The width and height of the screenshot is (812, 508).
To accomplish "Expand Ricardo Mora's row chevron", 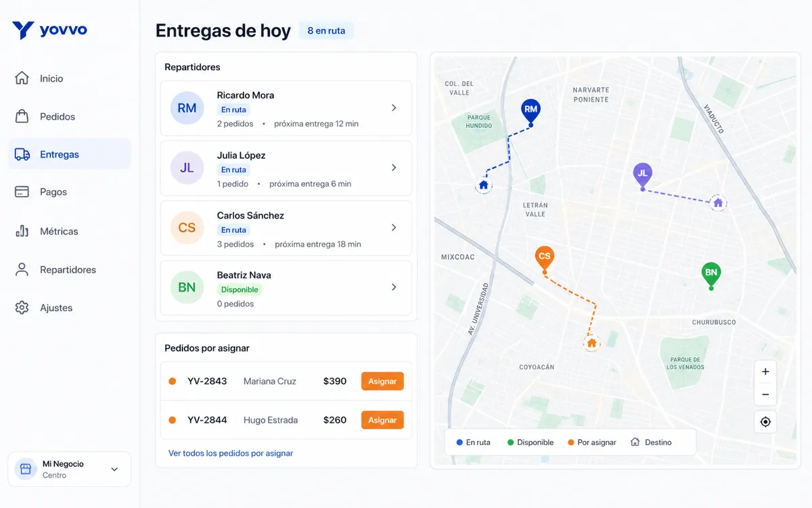I will click(x=394, y=108).
